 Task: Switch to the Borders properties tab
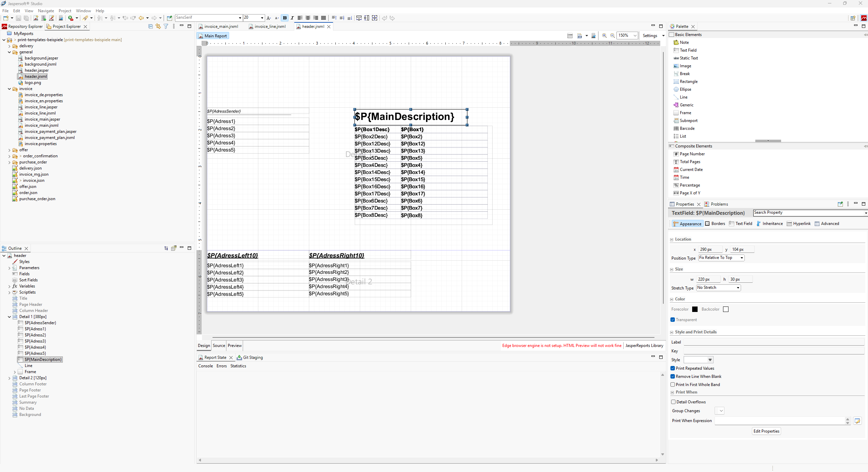715,224
